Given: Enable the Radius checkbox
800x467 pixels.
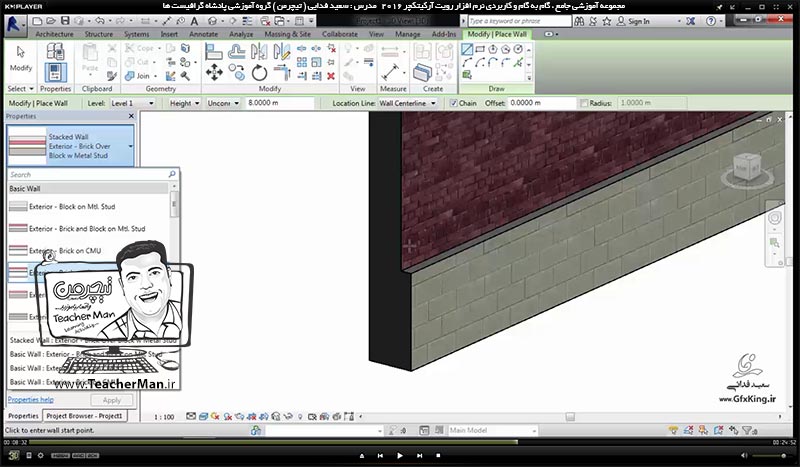Looking at the screenshot, I should tap(584, 103).
